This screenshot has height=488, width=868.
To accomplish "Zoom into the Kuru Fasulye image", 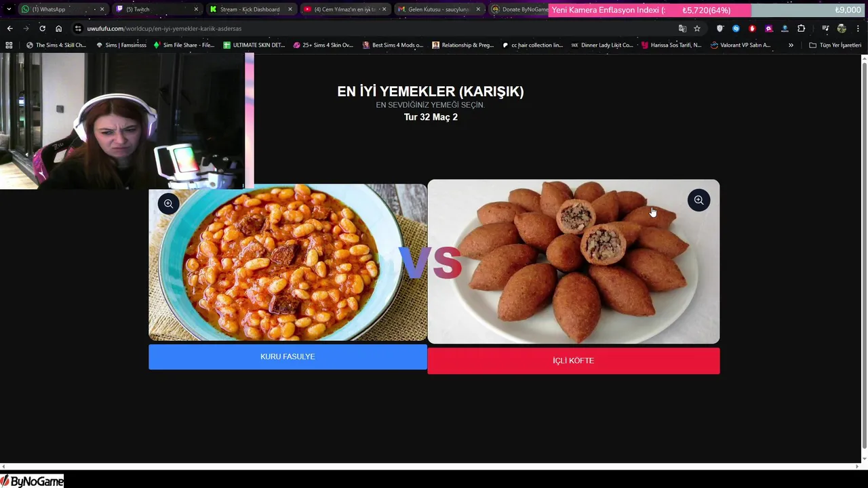I will [168, 203].
